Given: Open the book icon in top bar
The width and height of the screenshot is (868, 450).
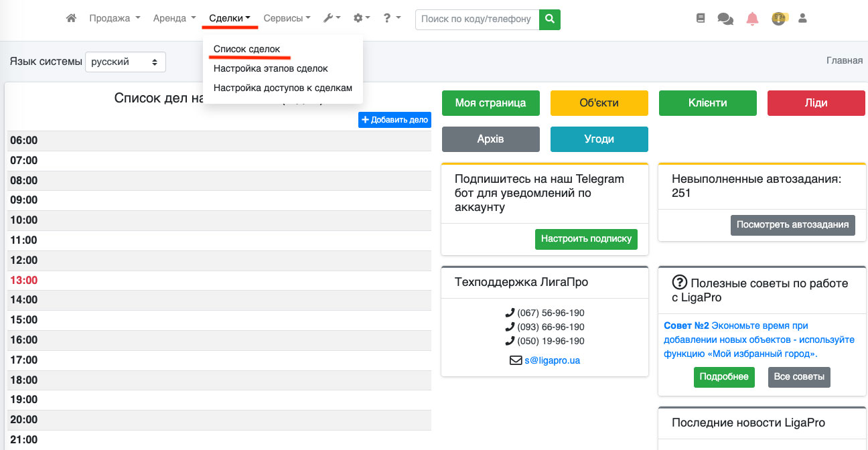Looking at the screenshot, I should pos(701,19).
